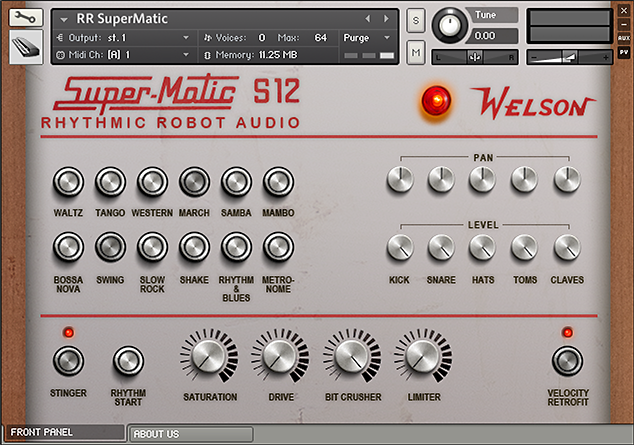The height and width of the screenshot is (445, 634).
Task: Open the wrench instrument options icon
Action: coord(25,17)
